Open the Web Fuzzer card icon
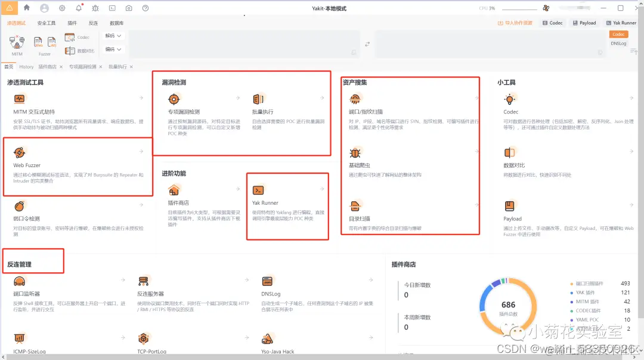Image resolution: width=644 pixels, height=360 pixels. pyautogui.click(x=19, y=152)
